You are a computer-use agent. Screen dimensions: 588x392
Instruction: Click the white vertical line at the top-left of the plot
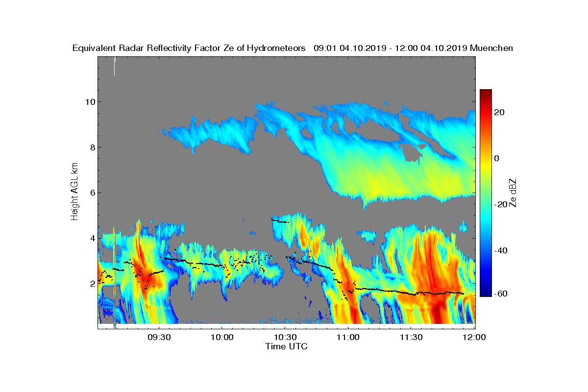click(115, 66)
